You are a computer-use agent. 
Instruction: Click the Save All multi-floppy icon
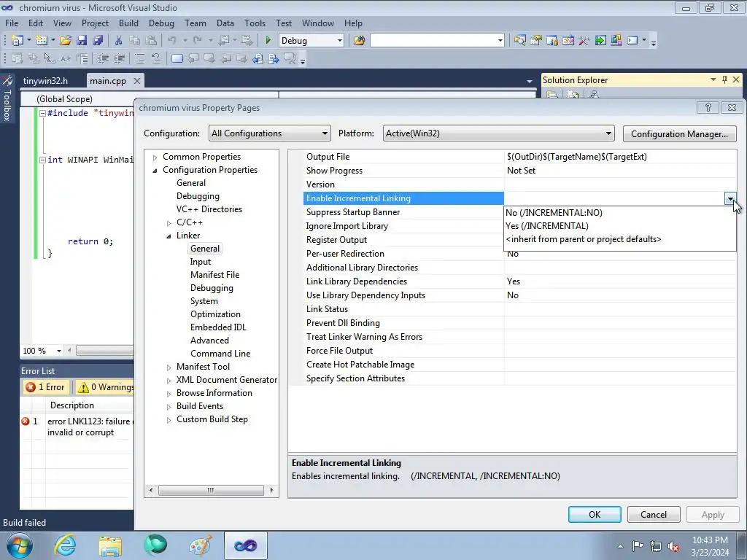pyautogui.click(x=98, y=41)
